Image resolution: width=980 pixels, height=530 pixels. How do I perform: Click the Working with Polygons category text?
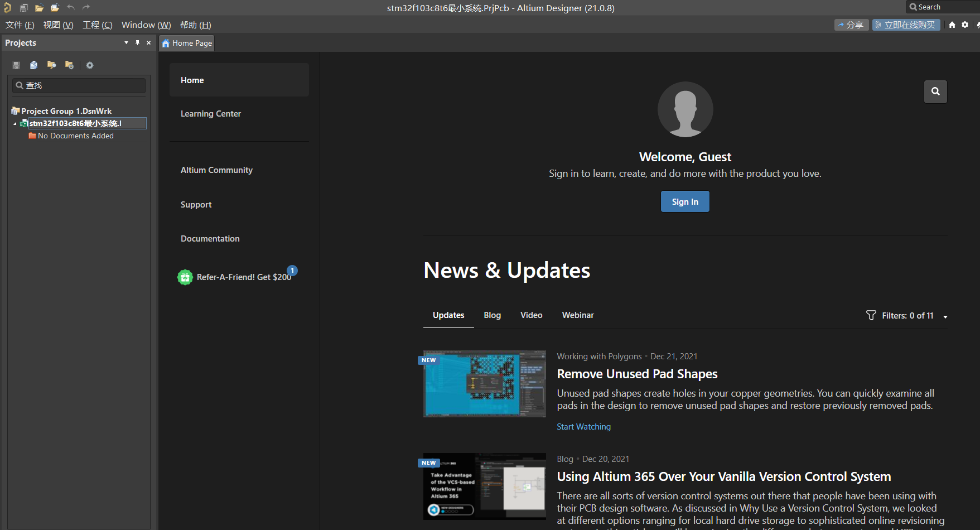(x=599, y=356)
